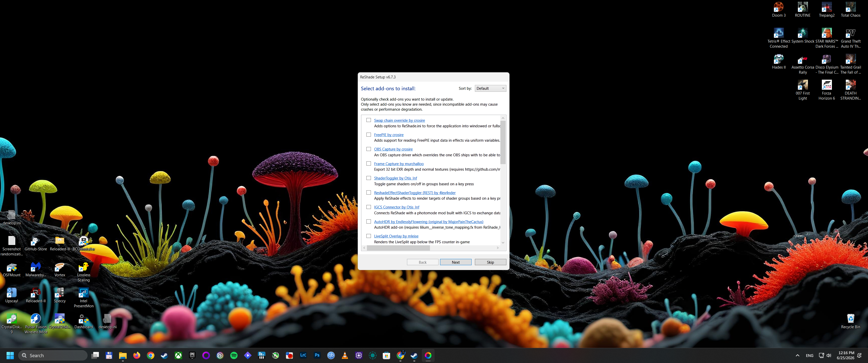Check the LiveSplit Overlay checkbox
This screenshot has width=868, height=363.
[x=369, y=236]
